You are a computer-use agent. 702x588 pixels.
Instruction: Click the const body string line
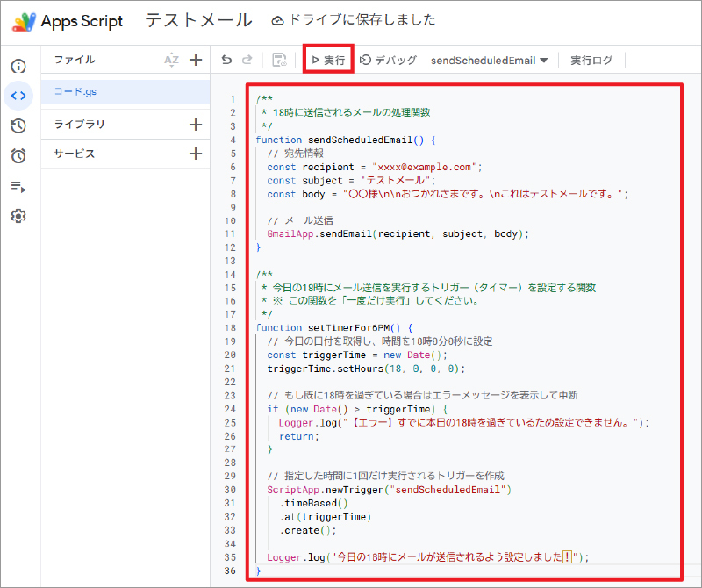(x=448, y=194)
